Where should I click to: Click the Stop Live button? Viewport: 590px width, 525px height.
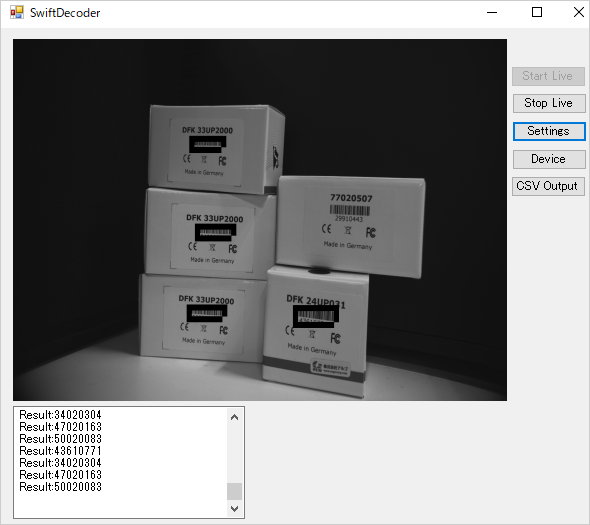tap(549, 103)
